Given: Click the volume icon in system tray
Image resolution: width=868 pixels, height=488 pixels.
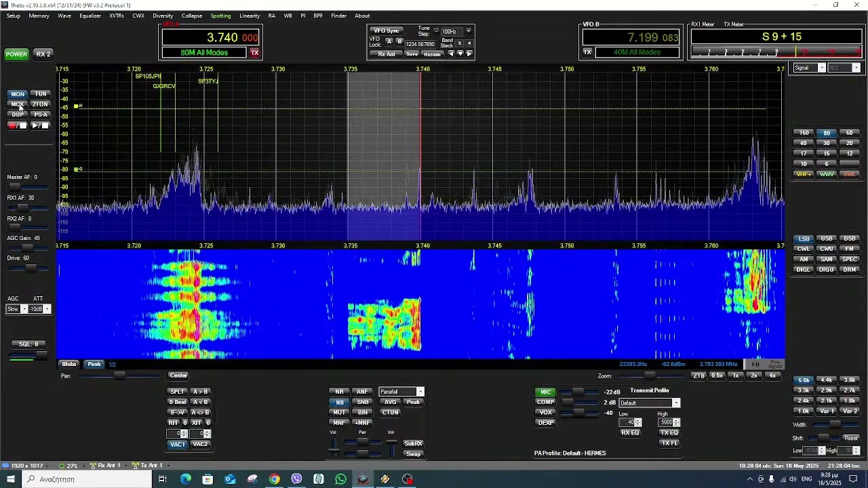Looking at the screenshot, I should pyautogui.click(x=793, y=479).
